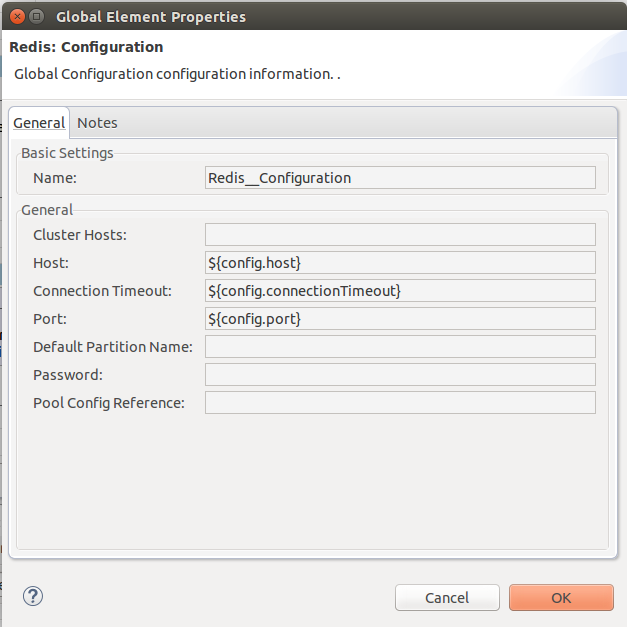Click the Basic Settings group label

click(x=67, y=153)
